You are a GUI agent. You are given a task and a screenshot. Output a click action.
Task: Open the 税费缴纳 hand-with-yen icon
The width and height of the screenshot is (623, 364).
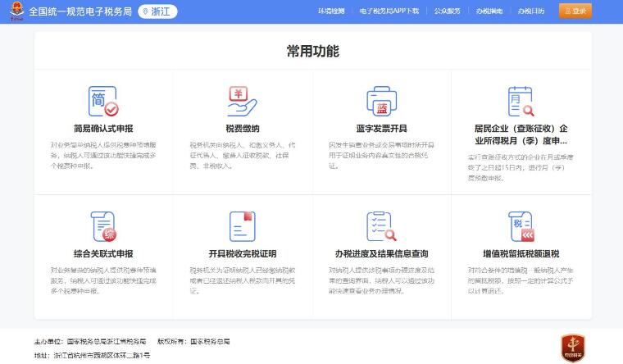(x=242, y=102)
